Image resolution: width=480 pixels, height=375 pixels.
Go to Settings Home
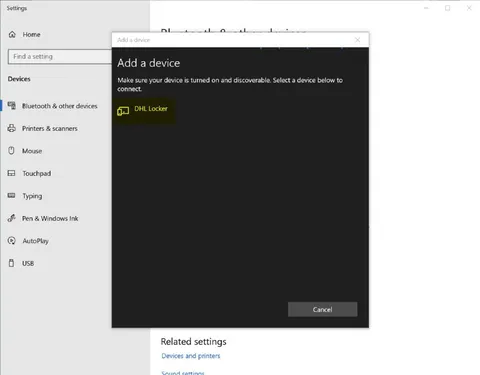click(31, 34)
